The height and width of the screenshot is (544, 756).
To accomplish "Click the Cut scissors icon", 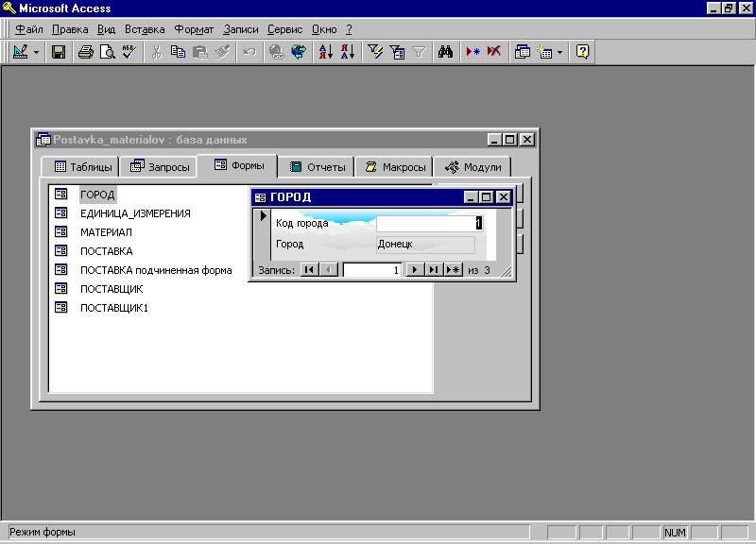I will [156, 52].
